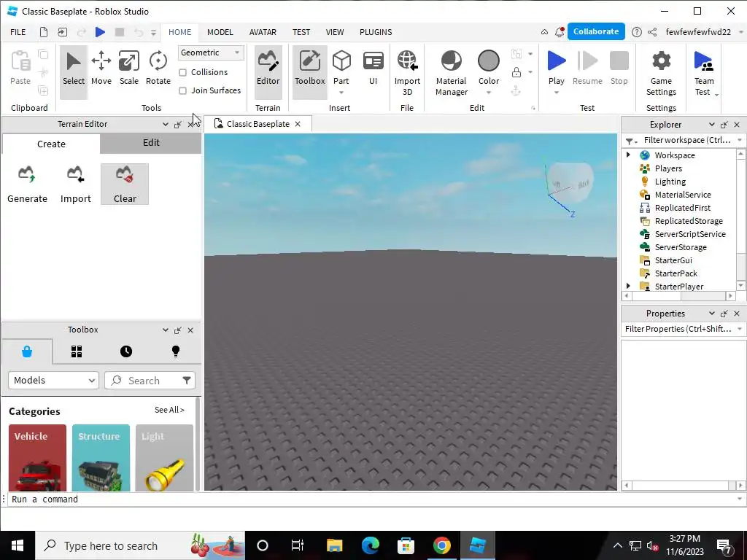The image size is (747, 560).
Task: Open Toolbox Marketplace tab
Action: pos(27,351)
